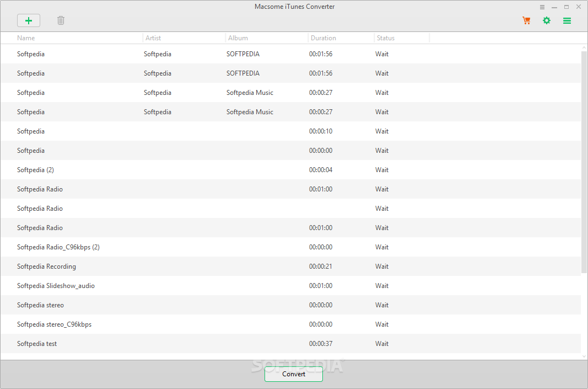Click the scrollbar down arrow

[584, 356]
